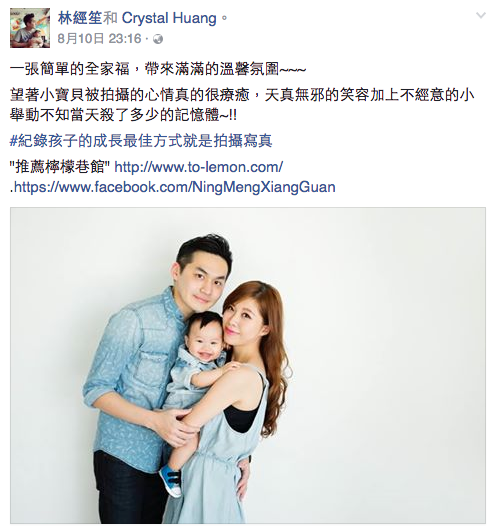Click the baby's blue shoe in photo
This screenshot has width=496, height=530.
pyautogui.click(x=171, y=480)
